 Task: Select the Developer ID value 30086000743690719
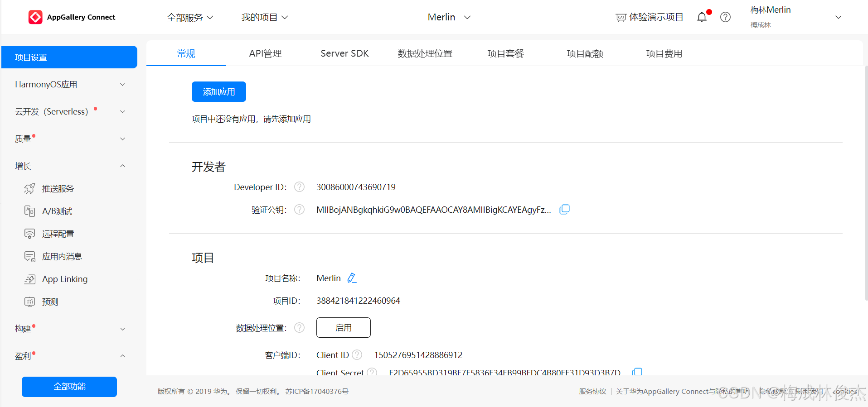point(356,187)
